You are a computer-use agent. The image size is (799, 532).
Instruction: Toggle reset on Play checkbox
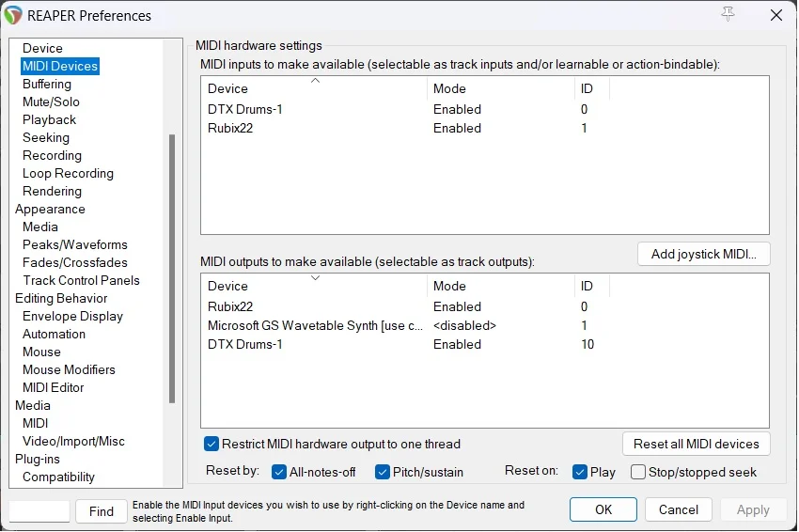580,472
